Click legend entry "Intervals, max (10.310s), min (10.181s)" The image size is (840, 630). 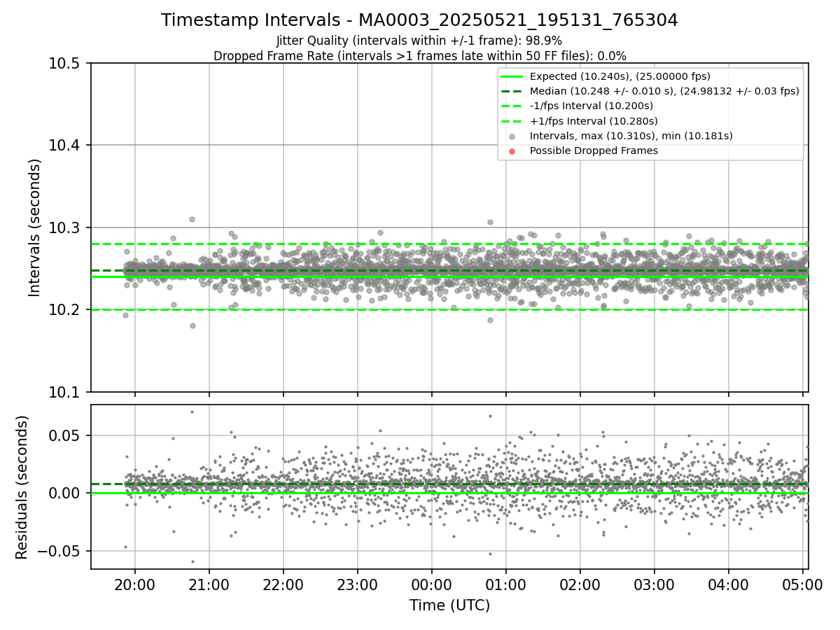tap(631, 136)
